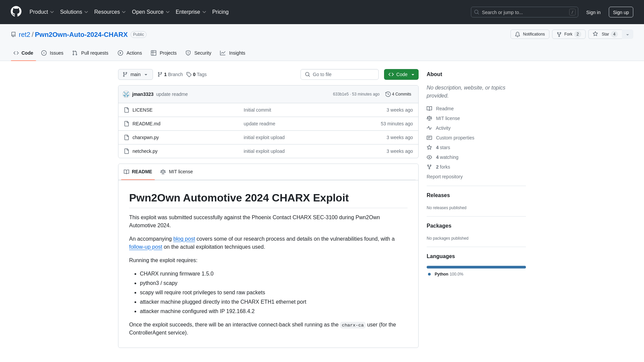Image resolution: width=644 pixels, height=362 pixels.
Task: Click the blog post link
Action: [184, 239]
